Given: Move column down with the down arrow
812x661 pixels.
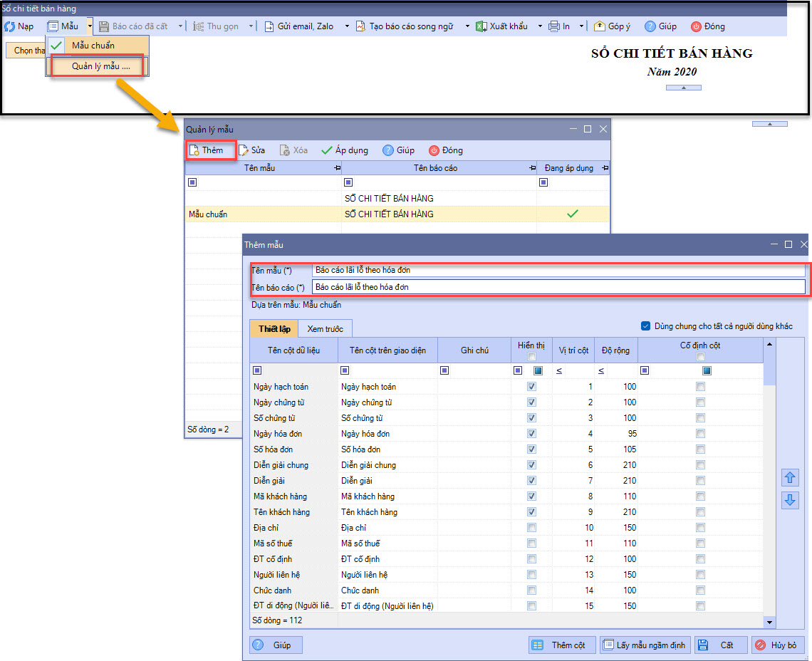Looking at the screenshot, I should 789,500.
